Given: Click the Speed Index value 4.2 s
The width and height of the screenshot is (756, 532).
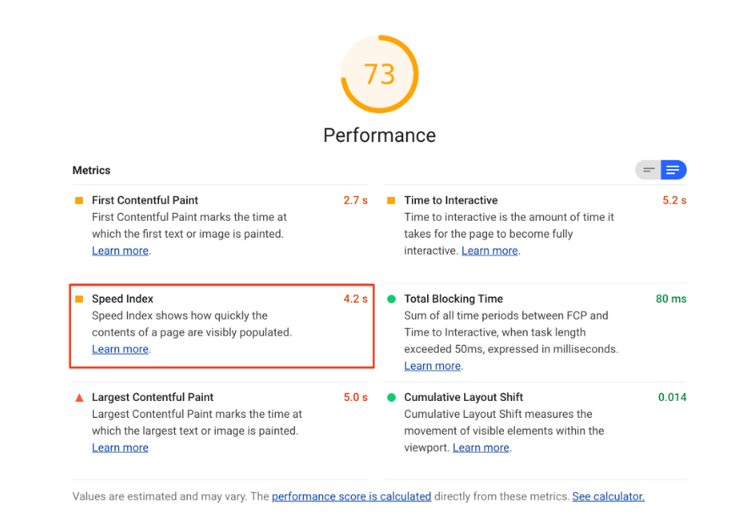Looking at the screenshot, I should pos(355,299).
